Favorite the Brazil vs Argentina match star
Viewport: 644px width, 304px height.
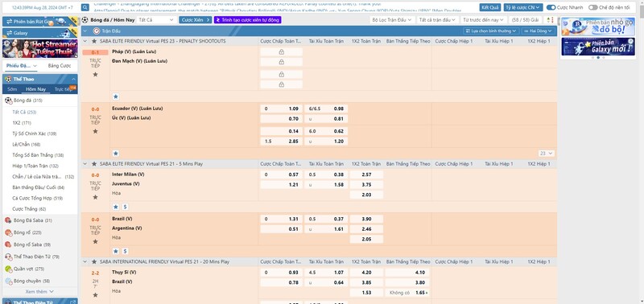pyautogui.click(x=95, y=241)
